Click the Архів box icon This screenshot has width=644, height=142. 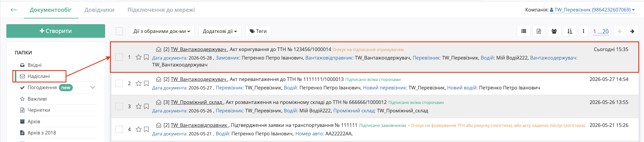[22, 121]
